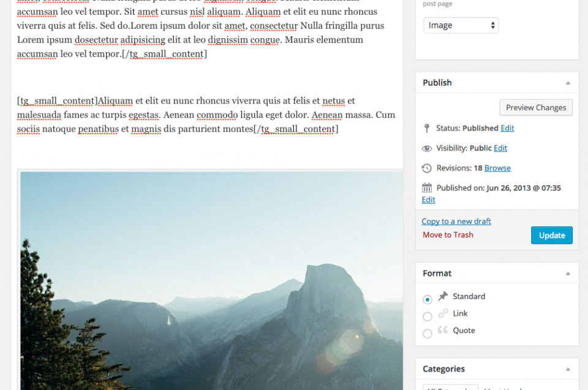The height and width of the screenshot is (390, 588).
Task: Click the 'Quote' format label
Action: [464, 331]
